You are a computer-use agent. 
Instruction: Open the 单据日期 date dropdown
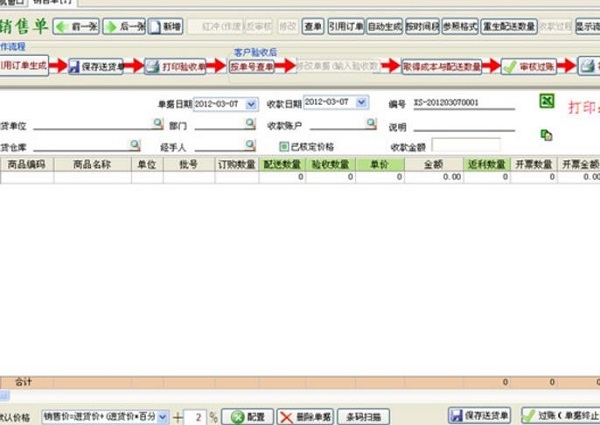(251, 104)
